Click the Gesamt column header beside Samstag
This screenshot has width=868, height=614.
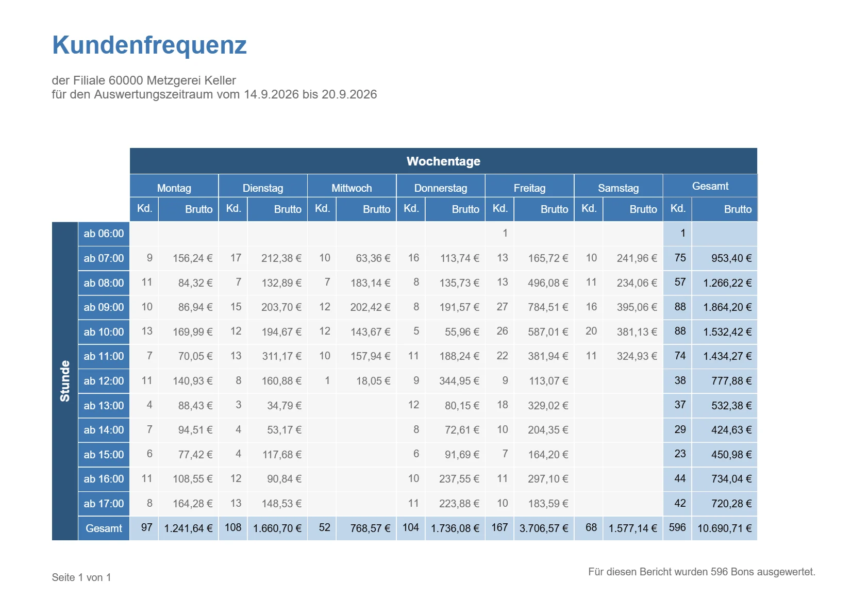coord(710,186)
